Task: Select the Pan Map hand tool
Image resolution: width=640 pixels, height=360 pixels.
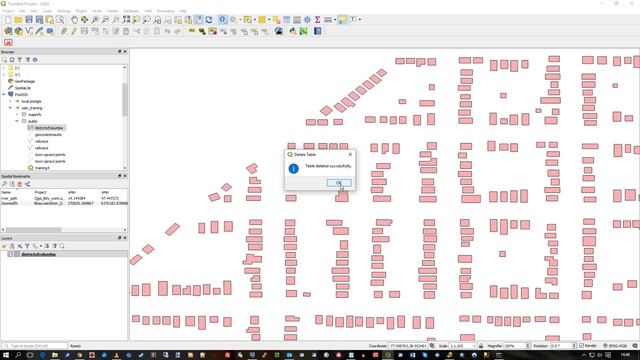Action: click(74, 20)
